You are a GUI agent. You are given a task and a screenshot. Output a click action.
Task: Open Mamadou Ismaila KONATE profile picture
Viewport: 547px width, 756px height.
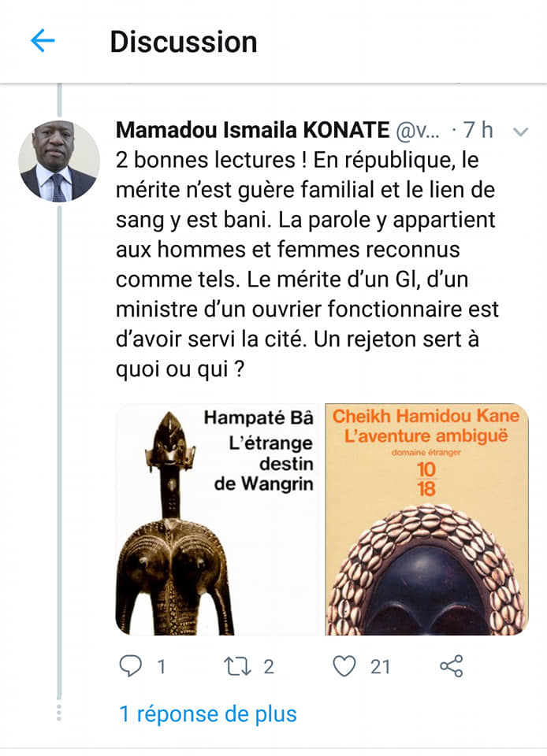[x=59, y=161]
